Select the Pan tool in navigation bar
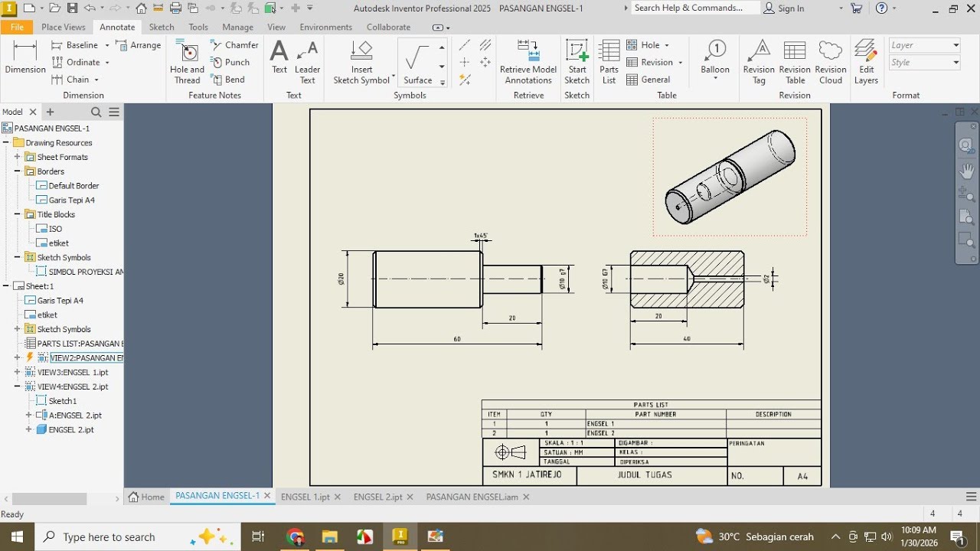Screen dimensions: 980x551 pyautogui.click(x=967, y=171)
